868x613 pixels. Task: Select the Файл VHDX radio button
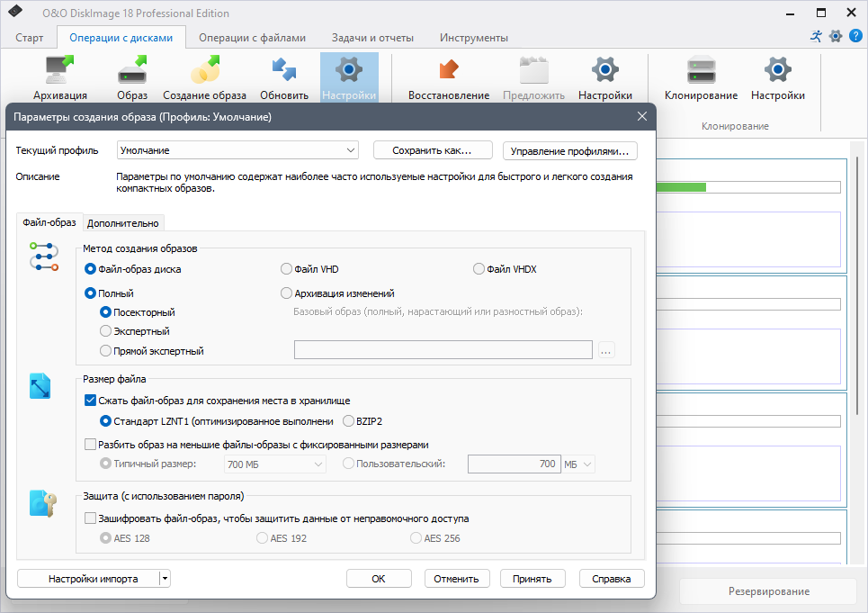tap(479, 269)
